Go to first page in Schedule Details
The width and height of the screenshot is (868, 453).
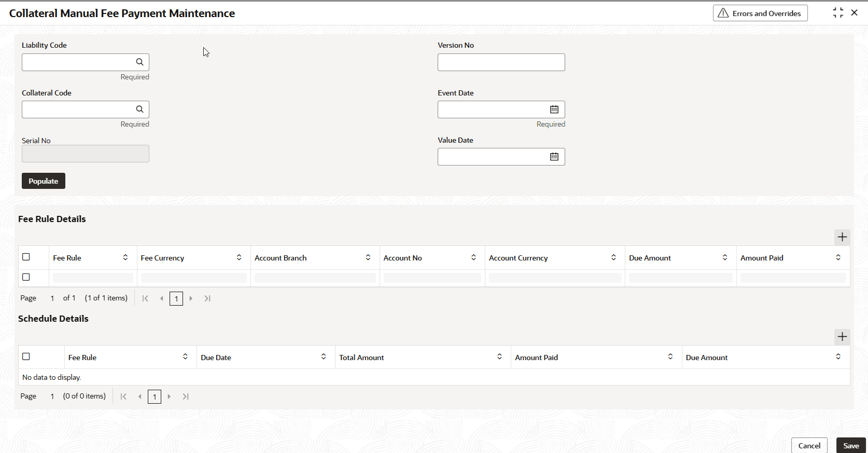[123, 396]
